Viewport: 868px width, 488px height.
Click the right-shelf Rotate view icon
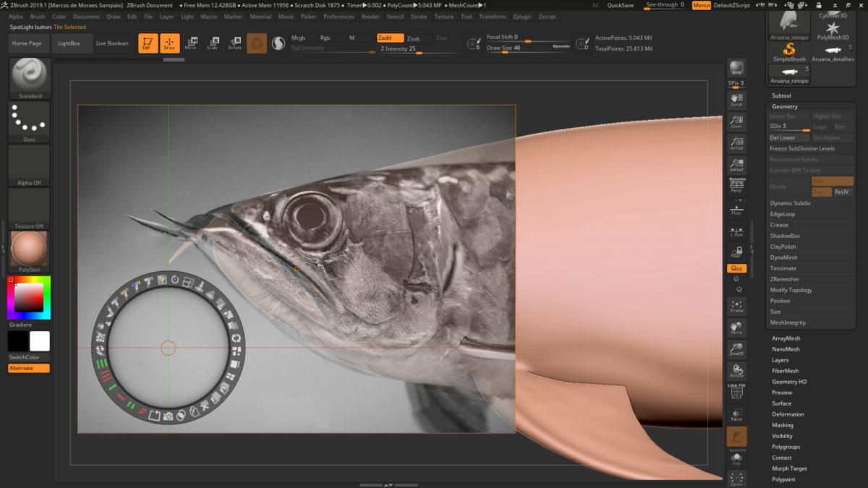736,371
